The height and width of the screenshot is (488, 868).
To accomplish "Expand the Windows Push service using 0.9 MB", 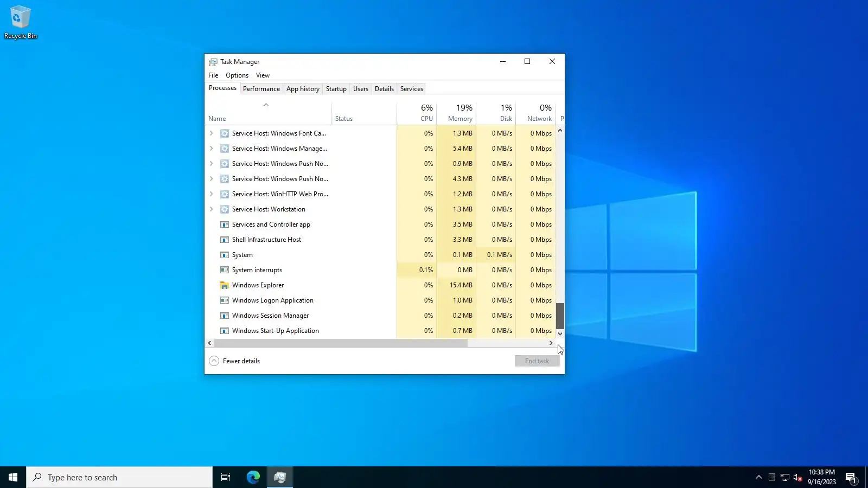I will pyautogui.click(x=212, y=164).
